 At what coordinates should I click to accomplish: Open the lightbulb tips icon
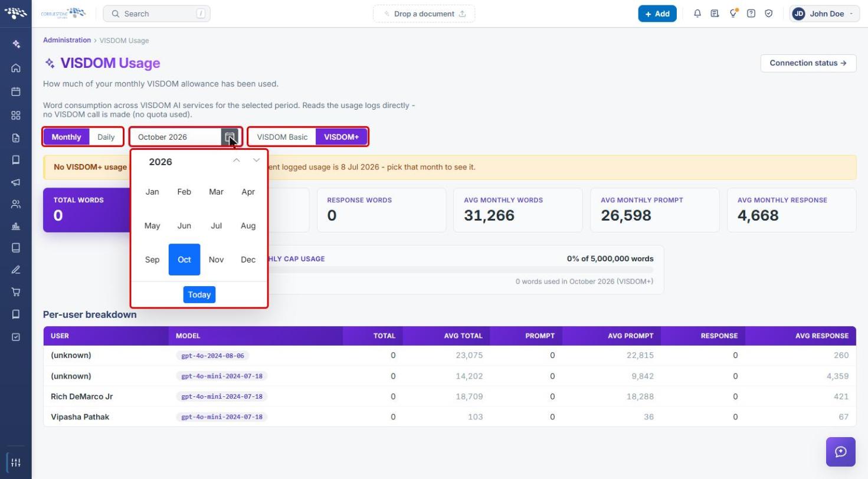pyautogui.click(x=733, y=14)
